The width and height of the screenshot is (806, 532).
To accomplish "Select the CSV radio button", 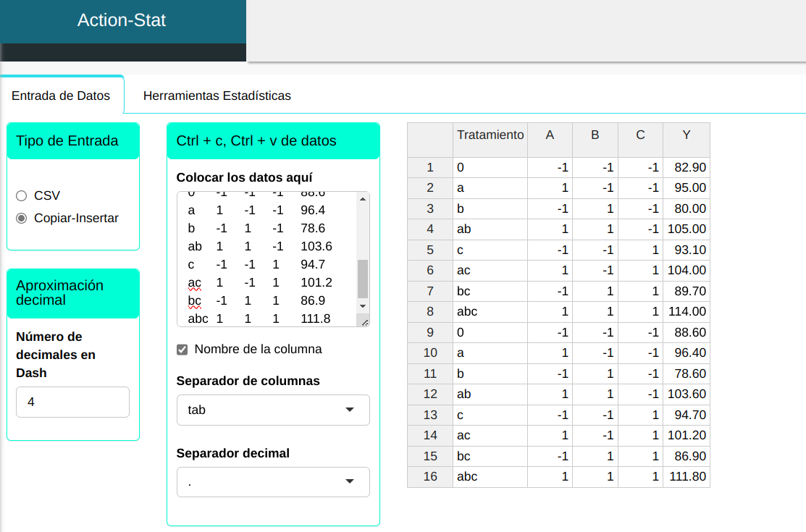I will 22,195.
